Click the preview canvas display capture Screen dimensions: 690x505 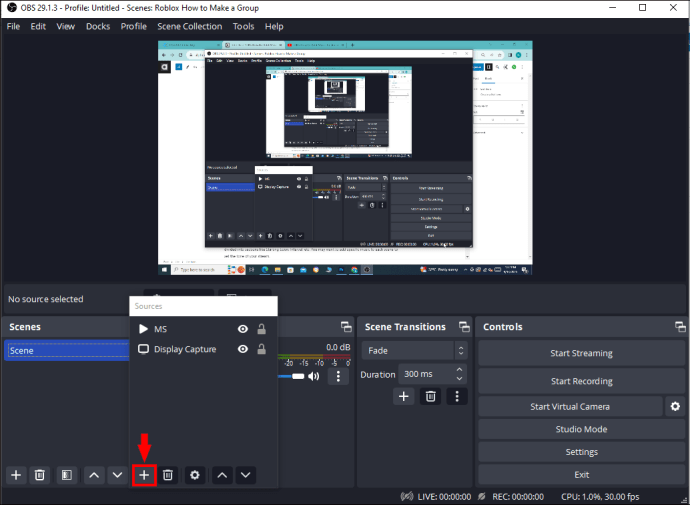pyautogui.click(x=345, y=158)
